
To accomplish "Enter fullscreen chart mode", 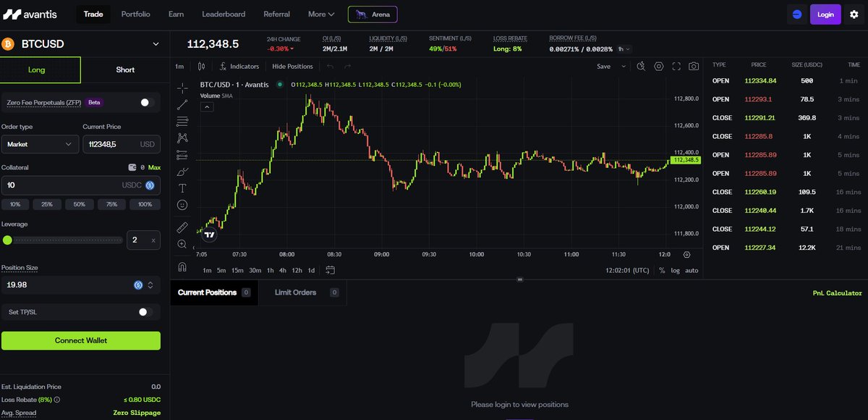I will [676, 66].
